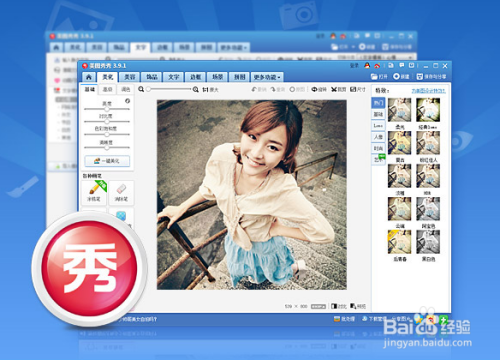Select the 涂鸦笔 pencil tool

tap(94, 193)
